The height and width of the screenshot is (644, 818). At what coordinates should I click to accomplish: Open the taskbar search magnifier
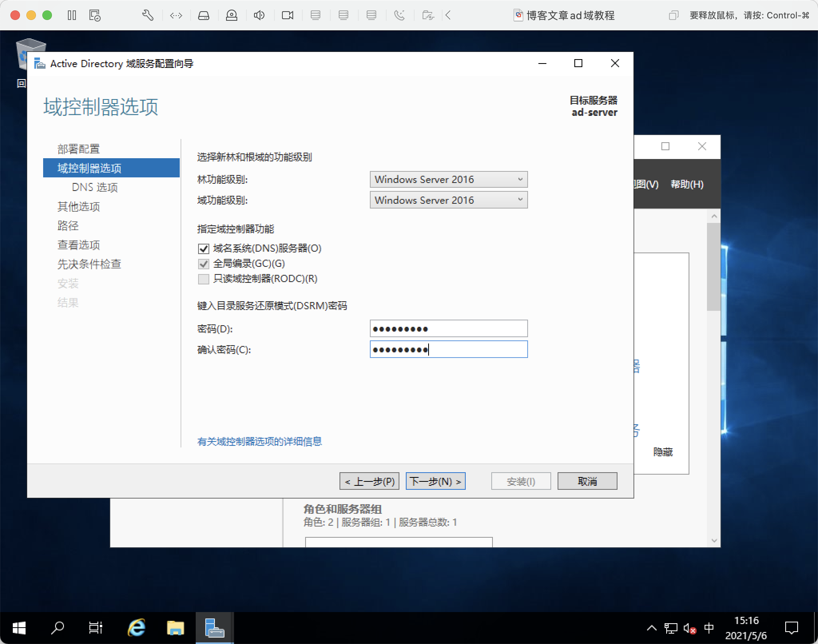pyautogui.click(x=58, y=628)
